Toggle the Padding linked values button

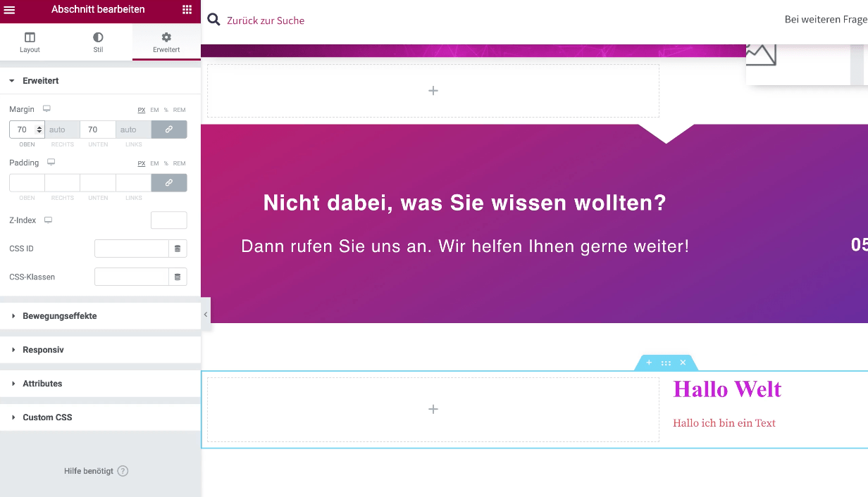pos(169,182)
